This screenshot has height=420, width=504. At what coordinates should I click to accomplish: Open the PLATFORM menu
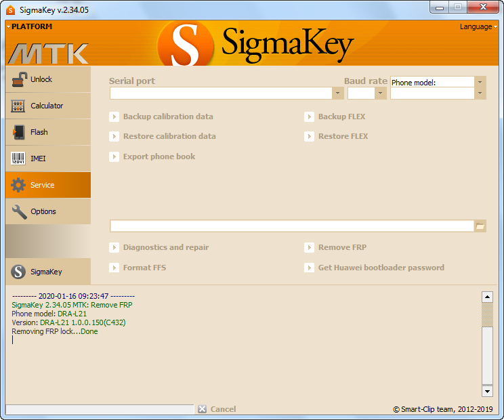point(30,26)
